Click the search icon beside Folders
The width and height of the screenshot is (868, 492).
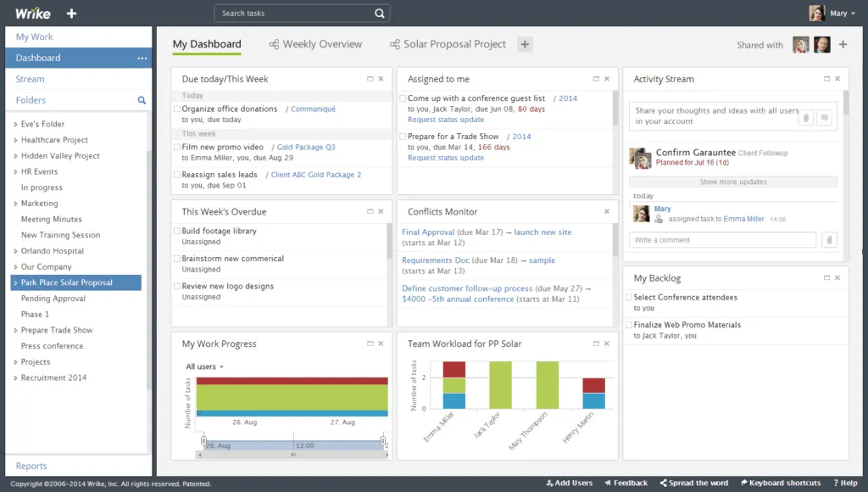(143, 100)
